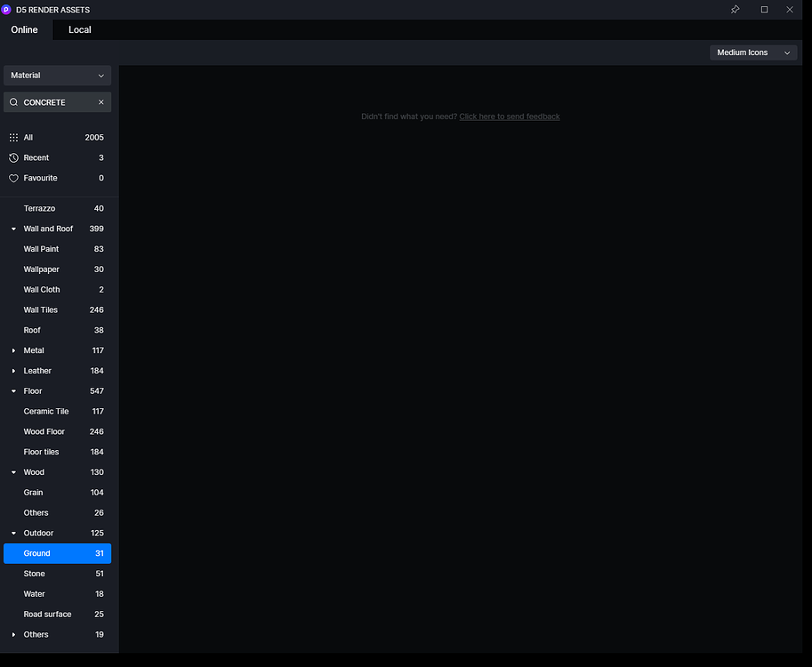This screenshot has height=667, width=812.
Task: Select the Wallpaper subcategory
Action: (x=57, y=269)
